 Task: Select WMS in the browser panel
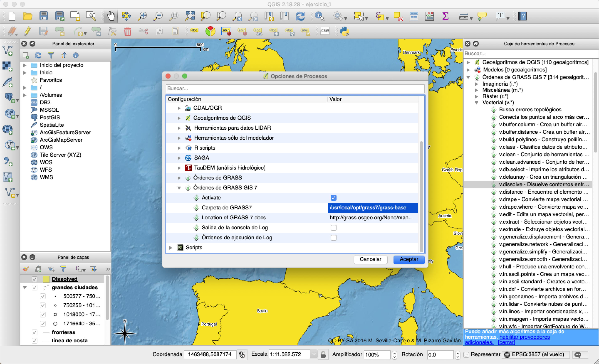point(46,177)
